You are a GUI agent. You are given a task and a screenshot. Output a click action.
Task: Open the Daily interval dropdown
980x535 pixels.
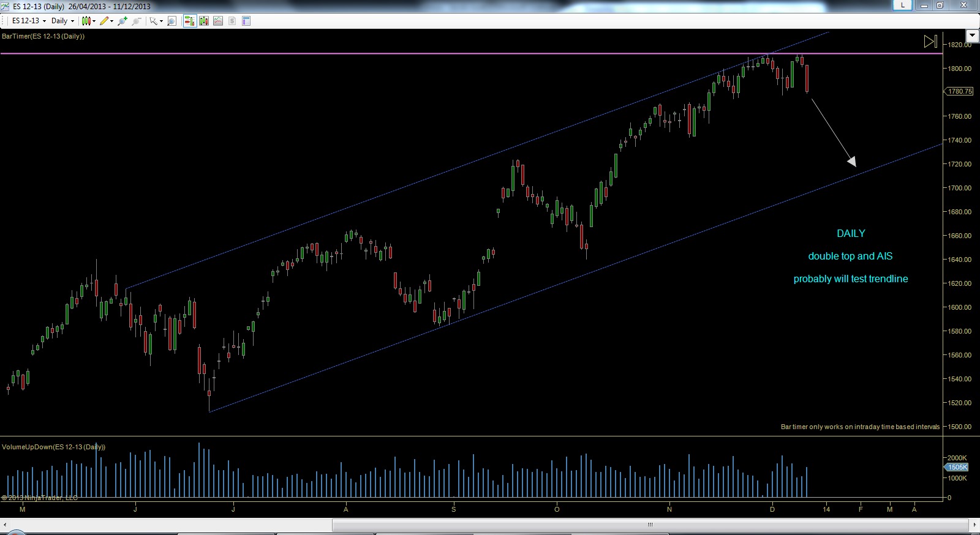pyautogui.click(x=62, y=21)
